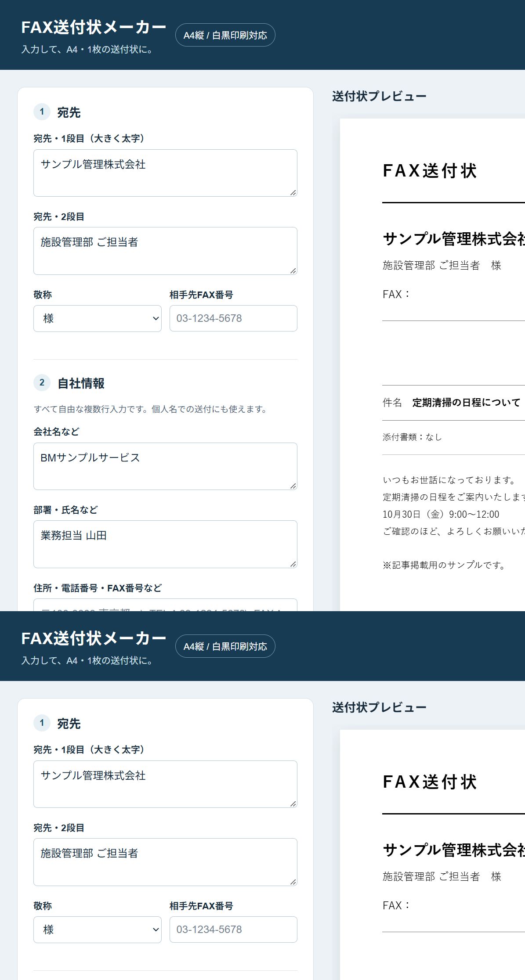
Task: Click the upper 送付状プレビュー heading
Action: [x=379, y=96]
